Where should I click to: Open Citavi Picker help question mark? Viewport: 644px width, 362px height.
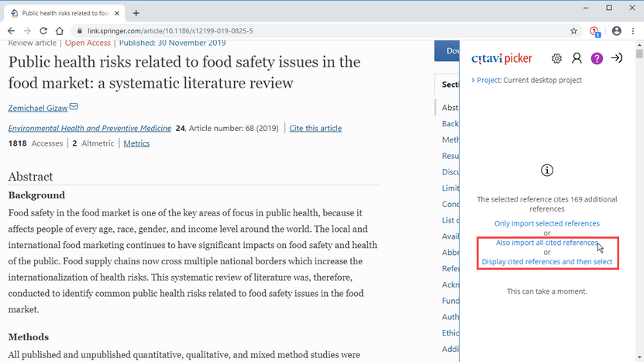tap(597, 58)
